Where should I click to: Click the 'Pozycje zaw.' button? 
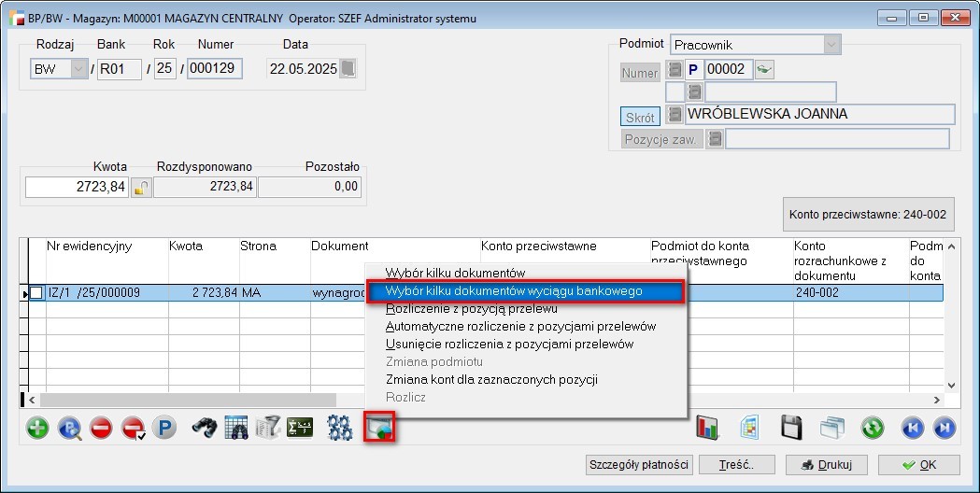point(661,139)
